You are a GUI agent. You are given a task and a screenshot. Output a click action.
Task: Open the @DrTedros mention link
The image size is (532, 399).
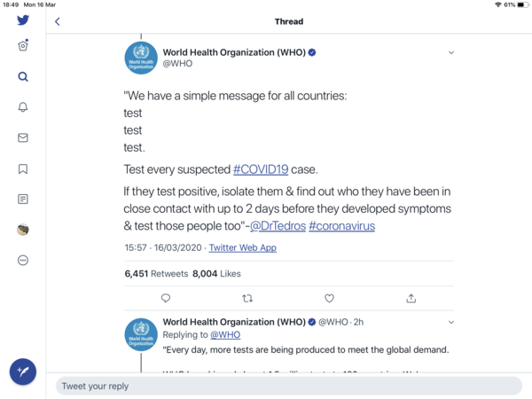[x=277, y=226]
